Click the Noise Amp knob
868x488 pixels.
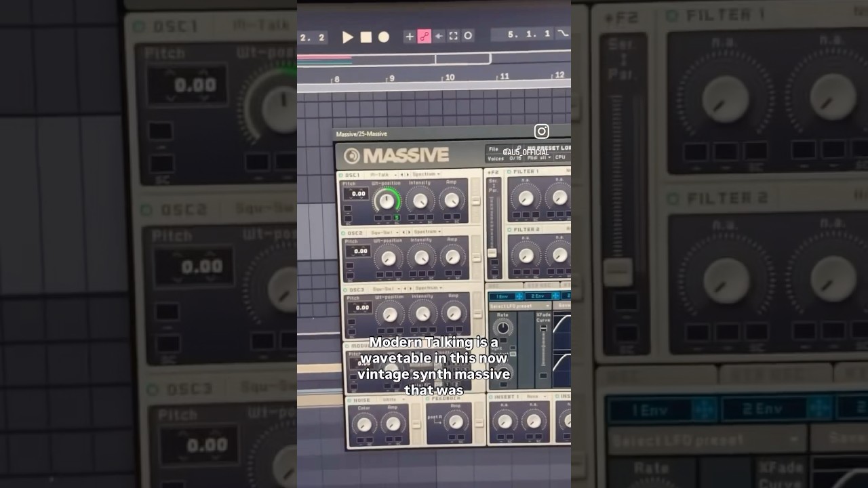pyautogui.click(x=393, y=424)
